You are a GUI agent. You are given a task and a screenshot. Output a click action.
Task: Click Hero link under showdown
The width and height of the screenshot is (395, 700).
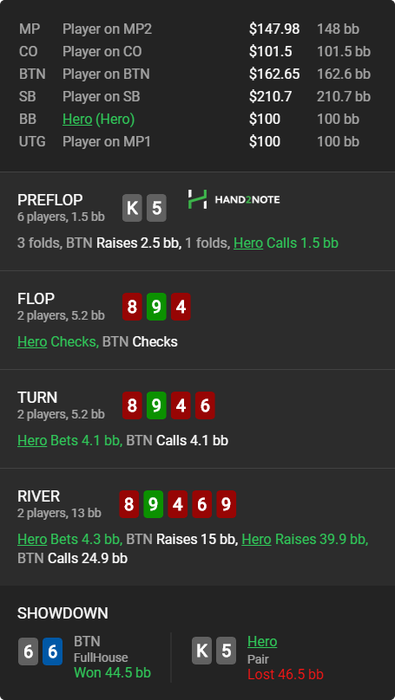[x=262, y=642]
